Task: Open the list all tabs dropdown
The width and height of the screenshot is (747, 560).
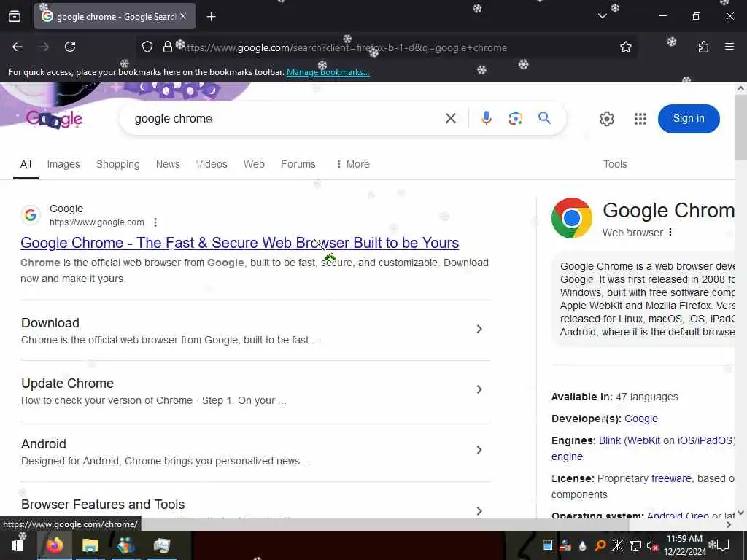Action: pyautogui.click(x=602, y=16)
